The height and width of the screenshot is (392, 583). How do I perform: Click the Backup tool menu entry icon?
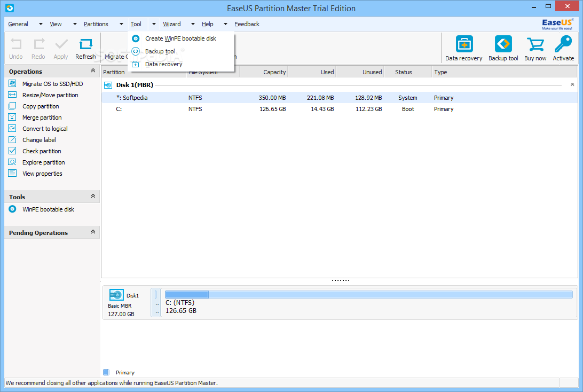136,51
